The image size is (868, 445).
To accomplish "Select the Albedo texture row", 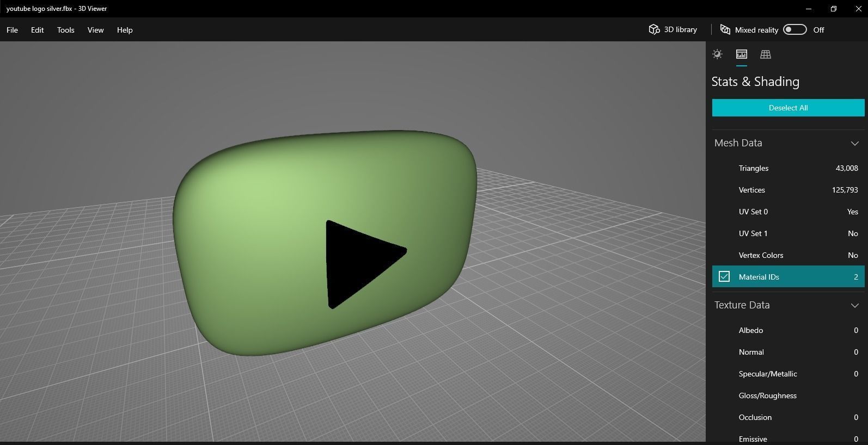I will point(788,330).
